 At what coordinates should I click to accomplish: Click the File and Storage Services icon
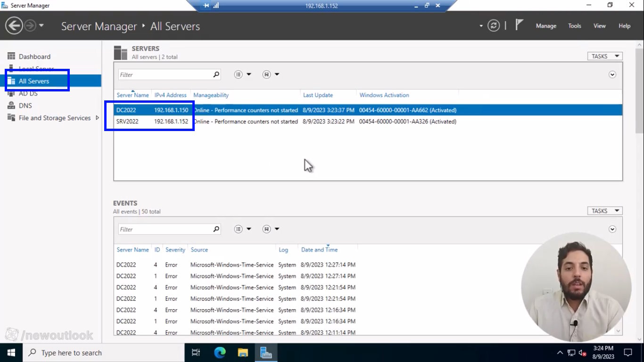(11, 118)
